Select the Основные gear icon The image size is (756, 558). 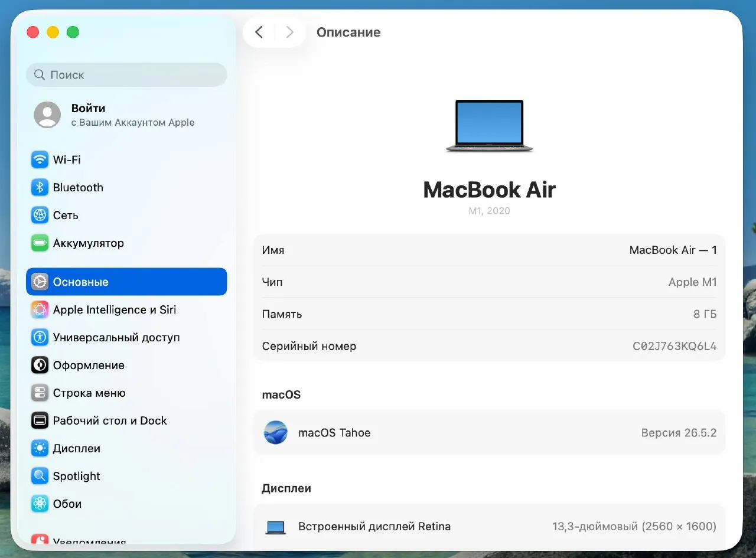point(40,282)
